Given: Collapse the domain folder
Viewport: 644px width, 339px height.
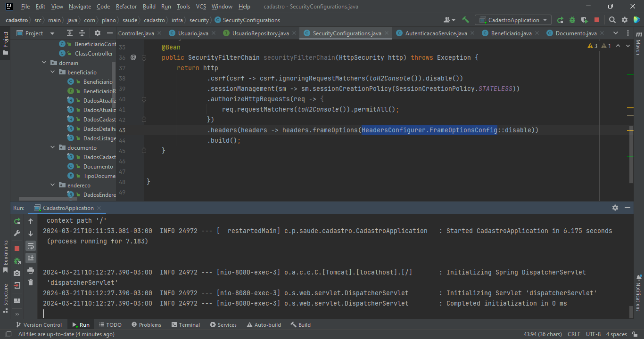Looking at the screenshot, I should tap(44, 63).
